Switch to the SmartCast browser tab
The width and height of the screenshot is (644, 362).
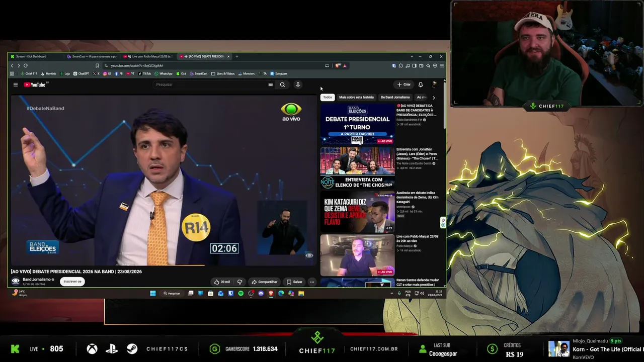(93, 56)
